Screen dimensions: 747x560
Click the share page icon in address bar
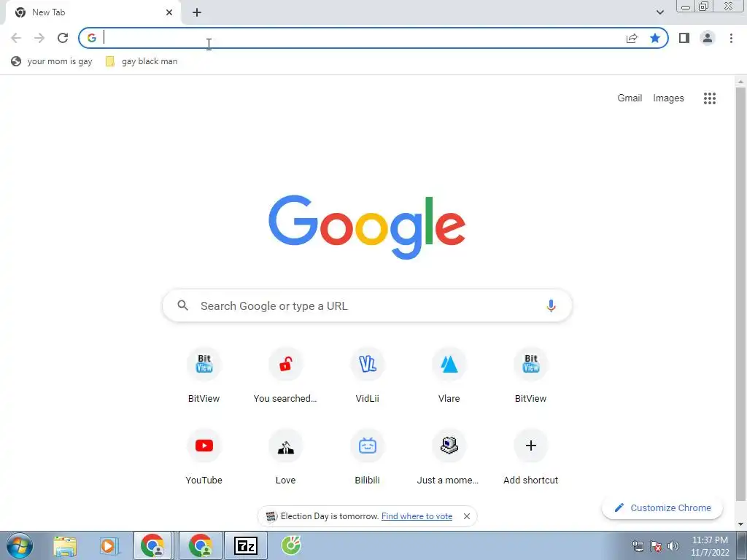[632, 38]
